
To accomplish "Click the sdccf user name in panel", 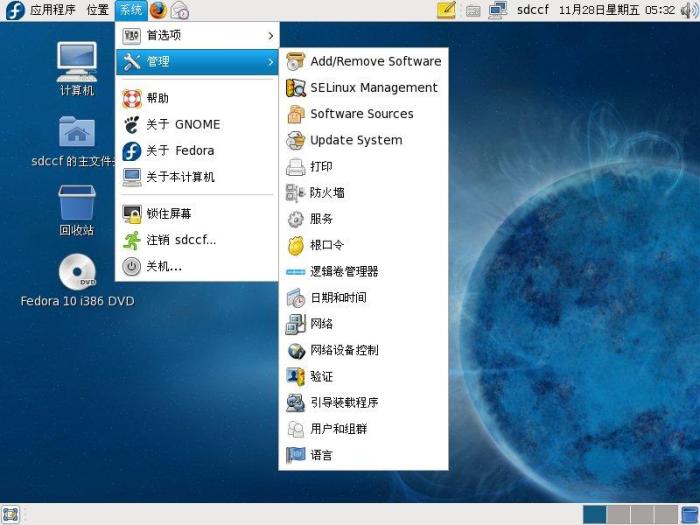I will tap(533, 10).
